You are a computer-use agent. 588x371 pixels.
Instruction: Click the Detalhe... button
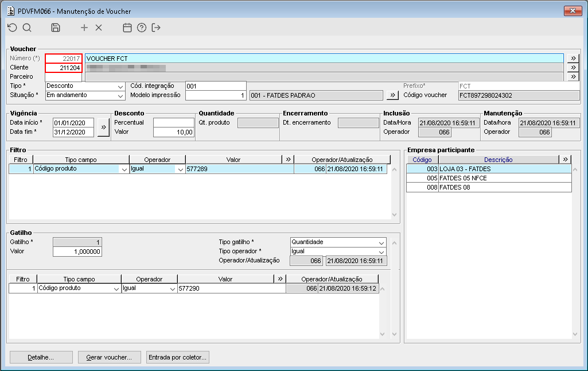point(41,357)
